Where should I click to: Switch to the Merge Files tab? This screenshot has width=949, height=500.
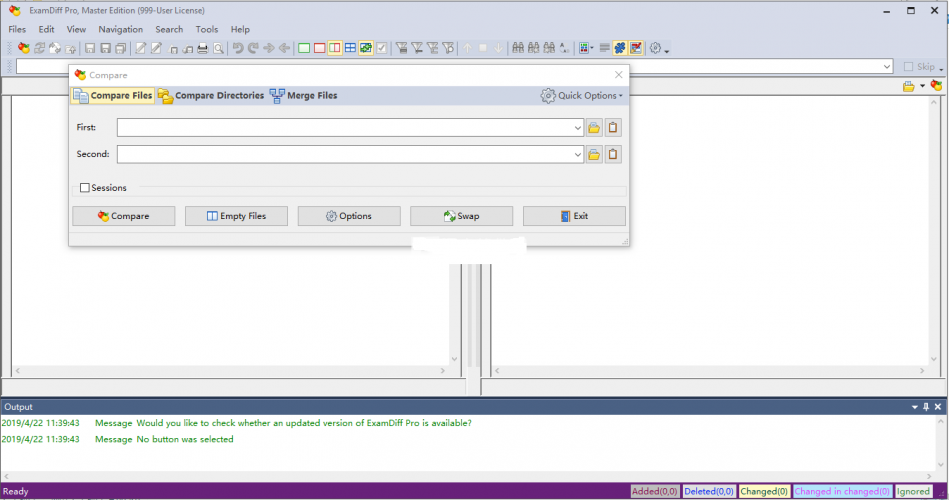(x=304, y=96)
